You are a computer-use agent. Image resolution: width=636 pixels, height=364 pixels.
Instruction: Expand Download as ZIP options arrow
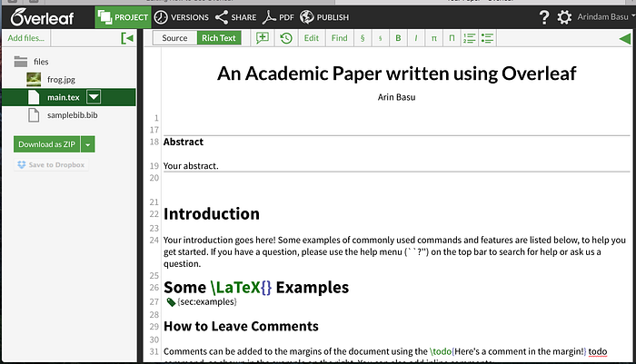pos(87,144)
